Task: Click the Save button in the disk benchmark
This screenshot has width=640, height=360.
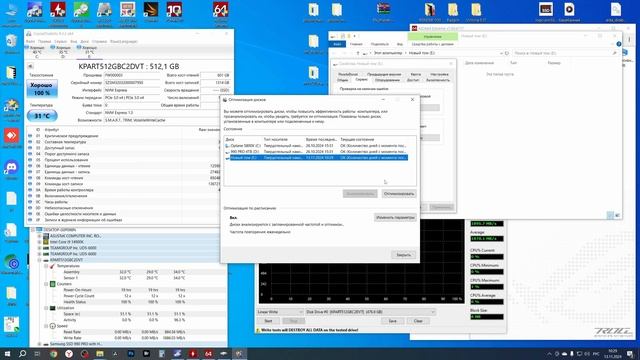Action: coord(392,321)
